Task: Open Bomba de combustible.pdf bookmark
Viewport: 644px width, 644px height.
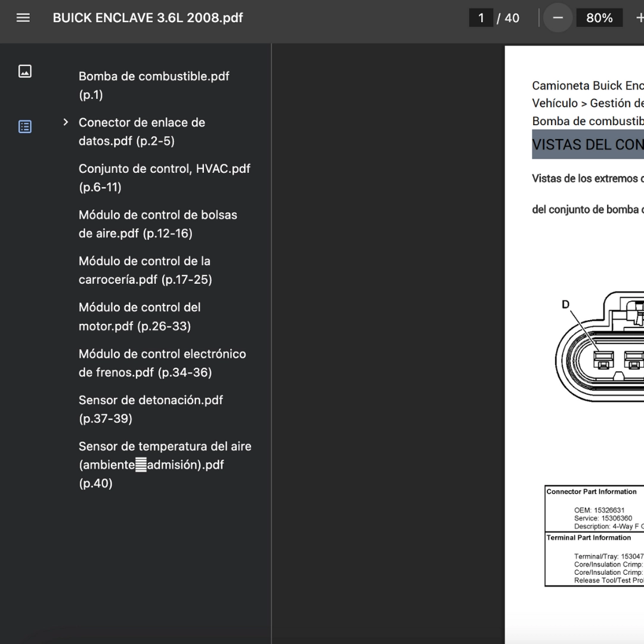Action: (154, 85)
